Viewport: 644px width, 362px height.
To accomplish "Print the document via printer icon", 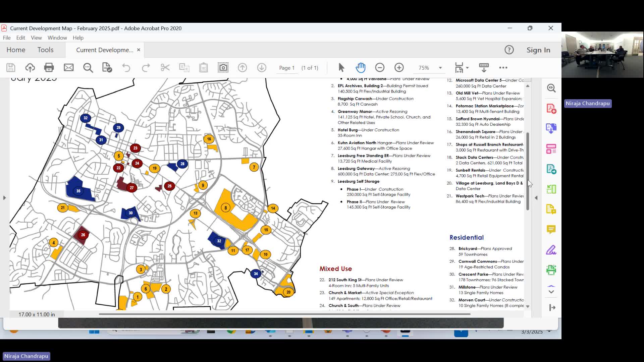I will pyautogui.click(x=49, y=68).
